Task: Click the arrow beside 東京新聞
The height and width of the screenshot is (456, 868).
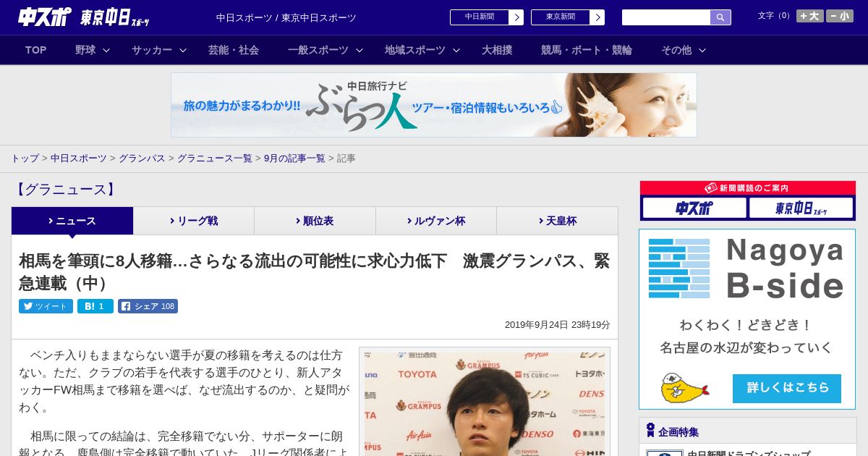Action: pos(597,17)
